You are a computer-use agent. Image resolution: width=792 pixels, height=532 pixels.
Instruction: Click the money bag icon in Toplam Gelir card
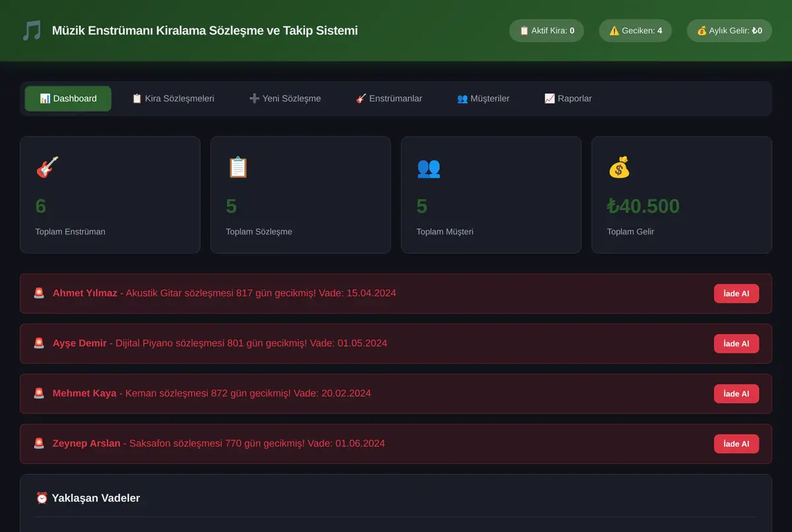(619, 167)
